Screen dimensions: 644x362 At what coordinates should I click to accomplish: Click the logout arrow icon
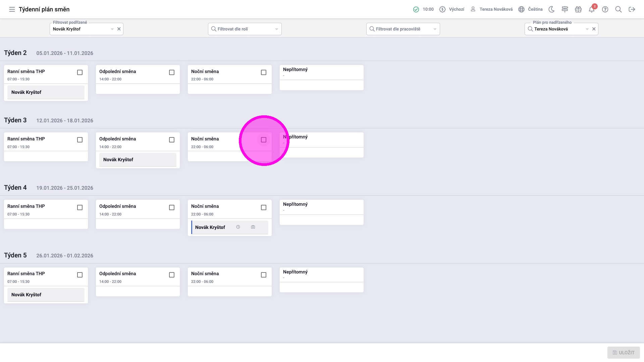tap(632, 9)
